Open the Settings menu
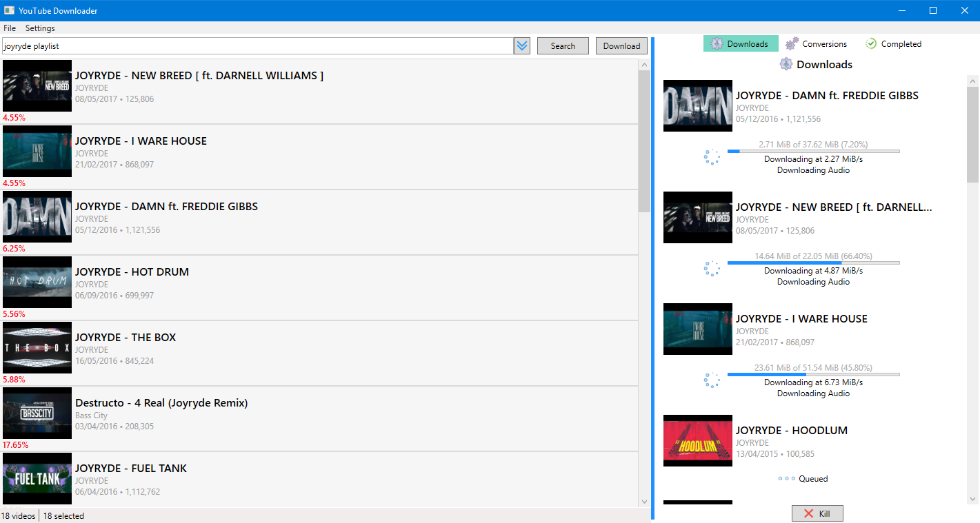 pyautogui.click(x=40, y=28)
